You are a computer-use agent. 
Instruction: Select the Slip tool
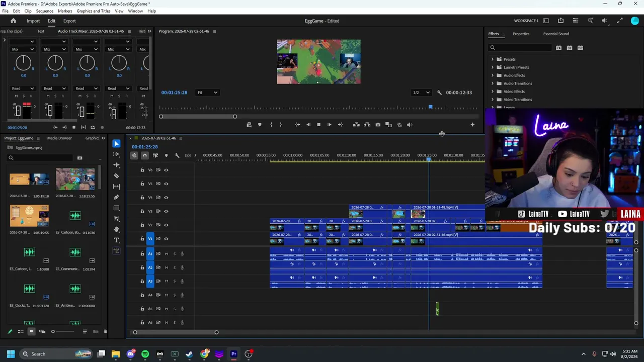(116, 187)
